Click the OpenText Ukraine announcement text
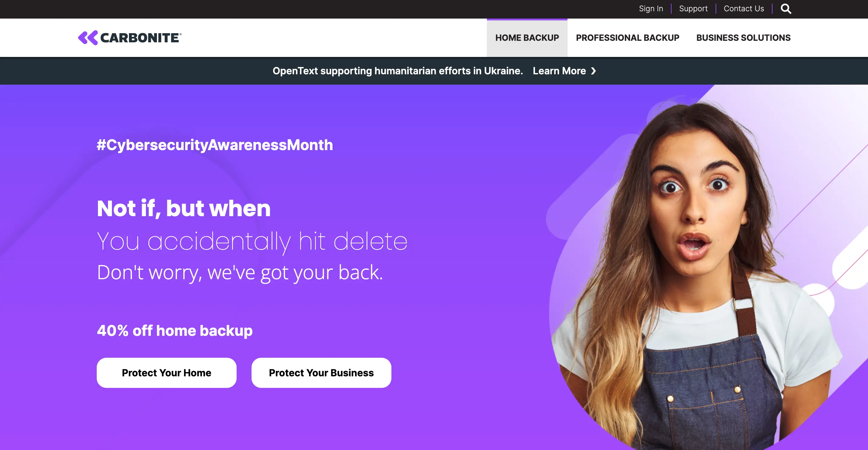 coord(398,71)
